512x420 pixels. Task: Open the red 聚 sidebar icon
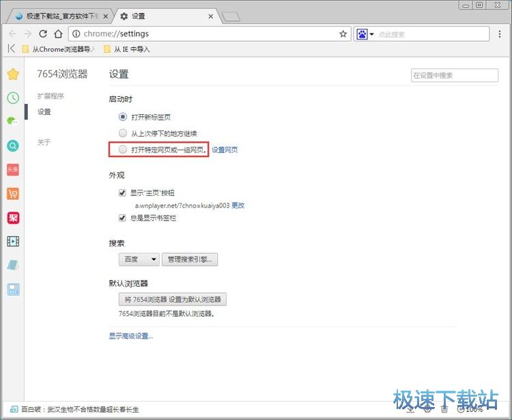pyautogui.click(x=13, y=218)
